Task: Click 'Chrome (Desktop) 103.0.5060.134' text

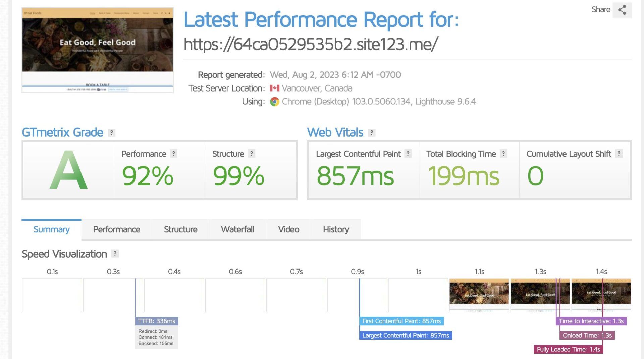Action: coord(346,102)
